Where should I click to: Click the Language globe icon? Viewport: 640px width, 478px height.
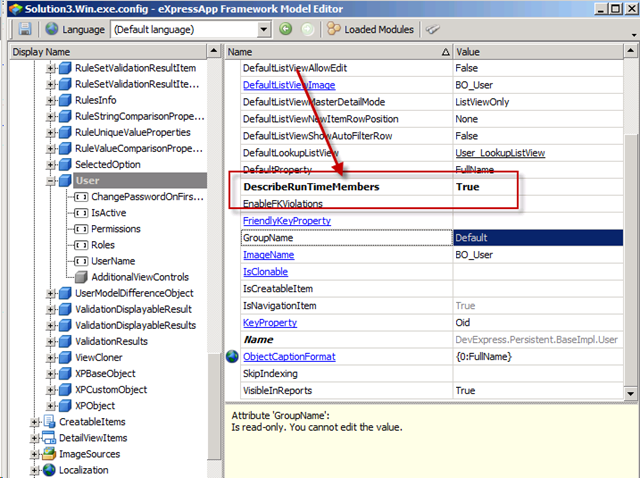point(52,29)
